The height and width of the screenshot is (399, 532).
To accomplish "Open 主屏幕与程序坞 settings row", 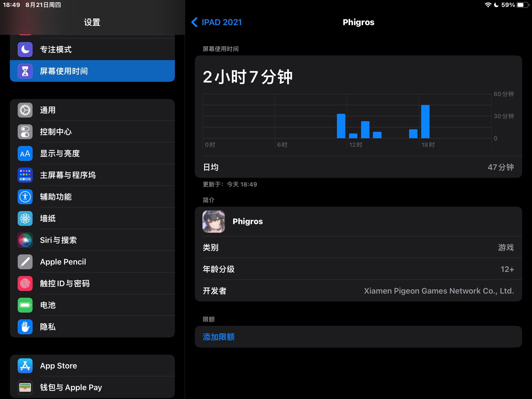I will (92, 175).
